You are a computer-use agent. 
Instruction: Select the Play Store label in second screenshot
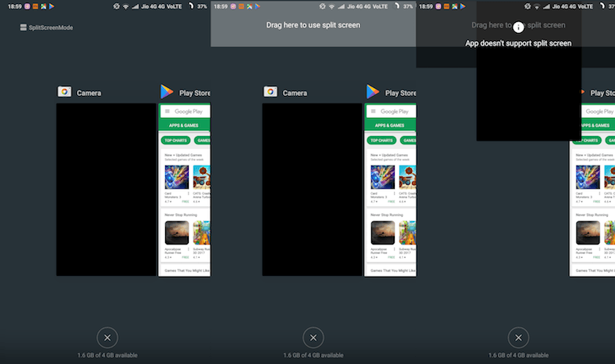[x=400, y=93]
